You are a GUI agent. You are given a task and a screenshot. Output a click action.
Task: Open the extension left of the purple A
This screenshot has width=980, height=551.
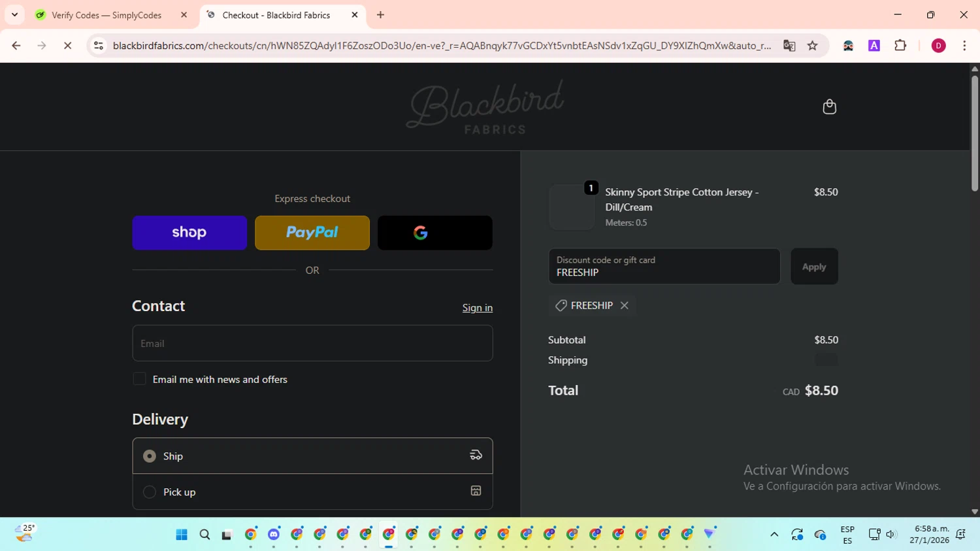(x=848, y=45)
